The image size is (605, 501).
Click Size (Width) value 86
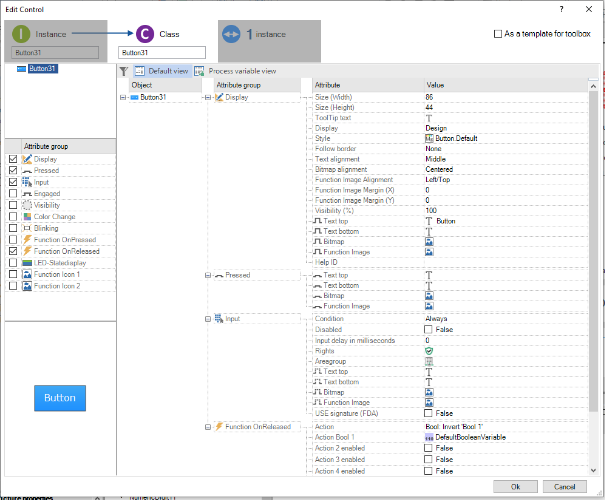click(x=429, y=97)
